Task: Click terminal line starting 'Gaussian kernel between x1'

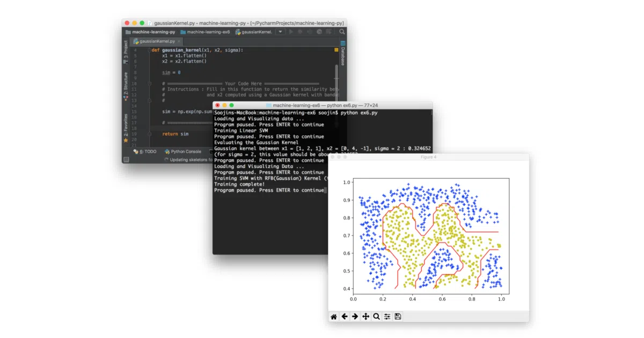Action: coord(323,148)
